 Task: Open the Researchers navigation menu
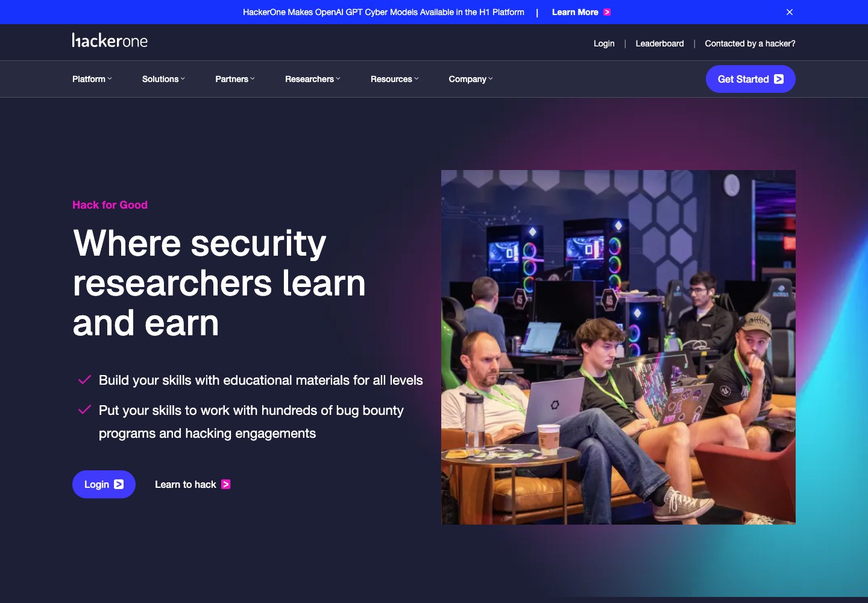313,79
